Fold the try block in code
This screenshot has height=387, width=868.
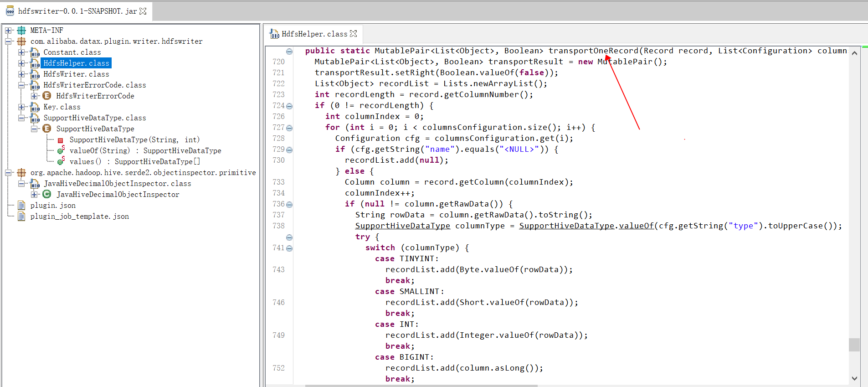pyautogui.click(x=289, y=237)
